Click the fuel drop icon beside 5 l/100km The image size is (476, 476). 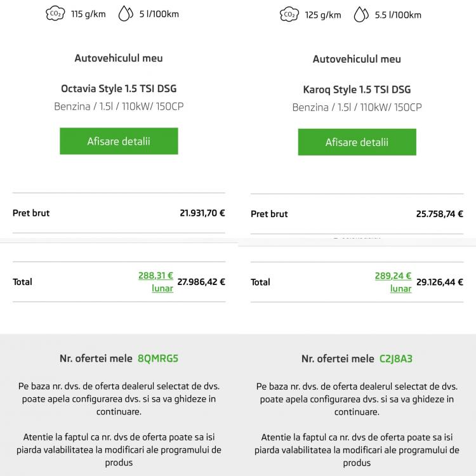coord(125,13)
